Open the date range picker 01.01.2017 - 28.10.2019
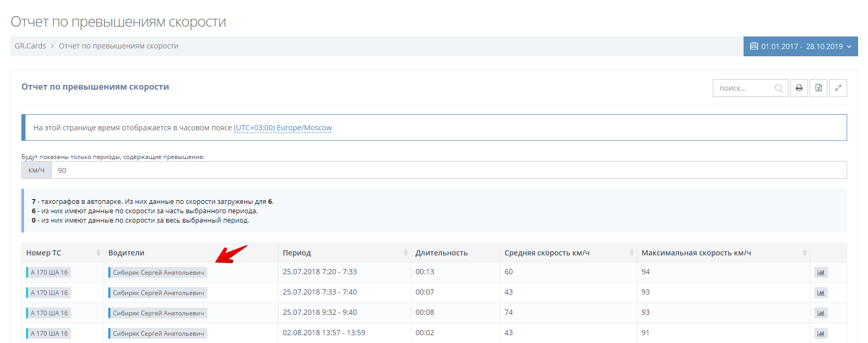Screen dimensions: 868x343 (x=800, y=46)
